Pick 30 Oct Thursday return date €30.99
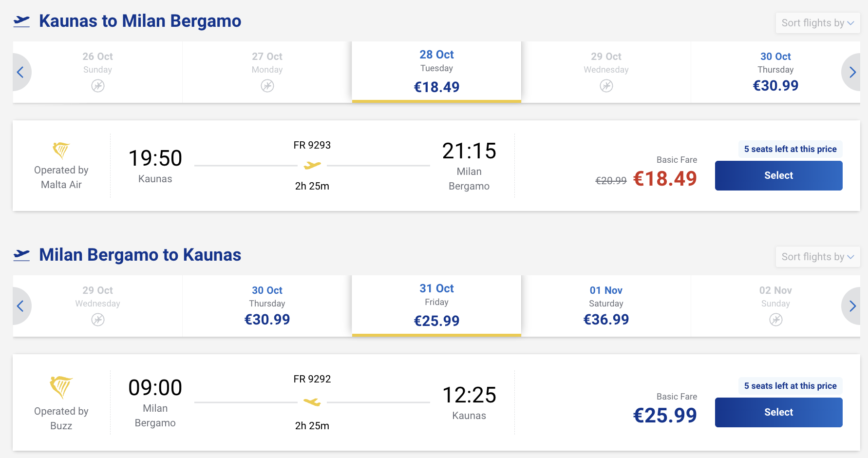The image size is (868, 458). (x=267, y=306)
